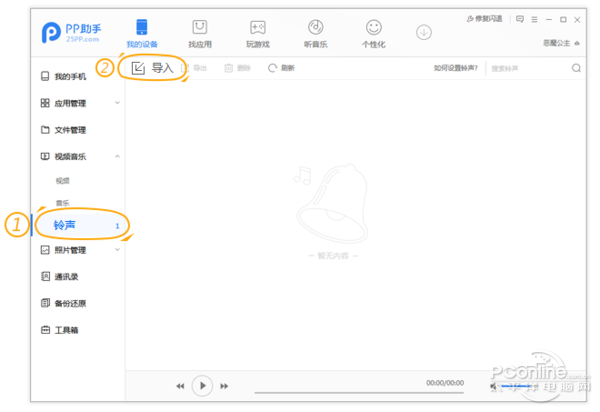Select 铃声 (Ringtones) in sidebar
The width and height of the screenshot is (600, 412).
pos(66,225)
